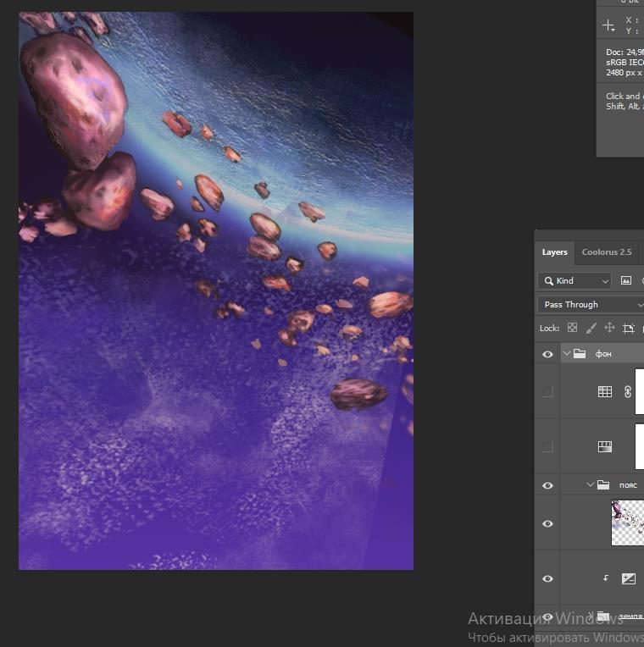This screenshot has height=647, width=644.
Task: Click the lock transparent pixels icon
Action: (572, 328)
